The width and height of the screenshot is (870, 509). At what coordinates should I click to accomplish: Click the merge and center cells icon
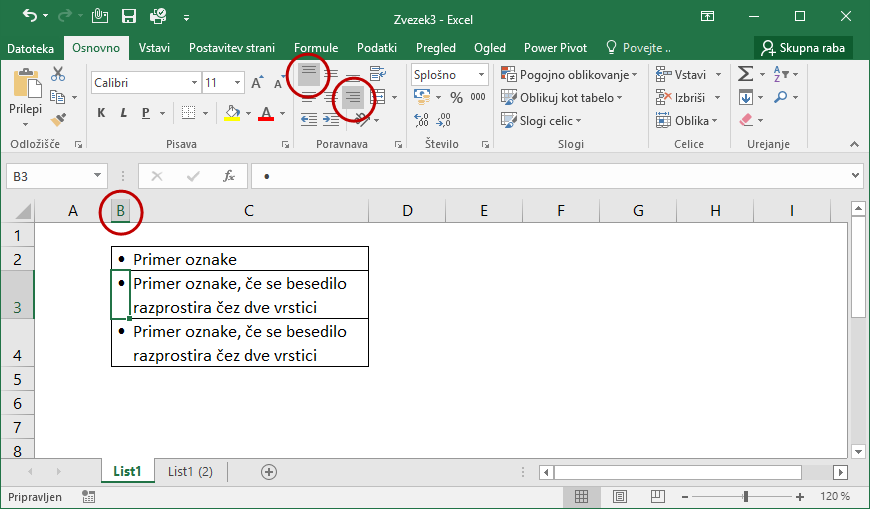(x=378, y=97)
